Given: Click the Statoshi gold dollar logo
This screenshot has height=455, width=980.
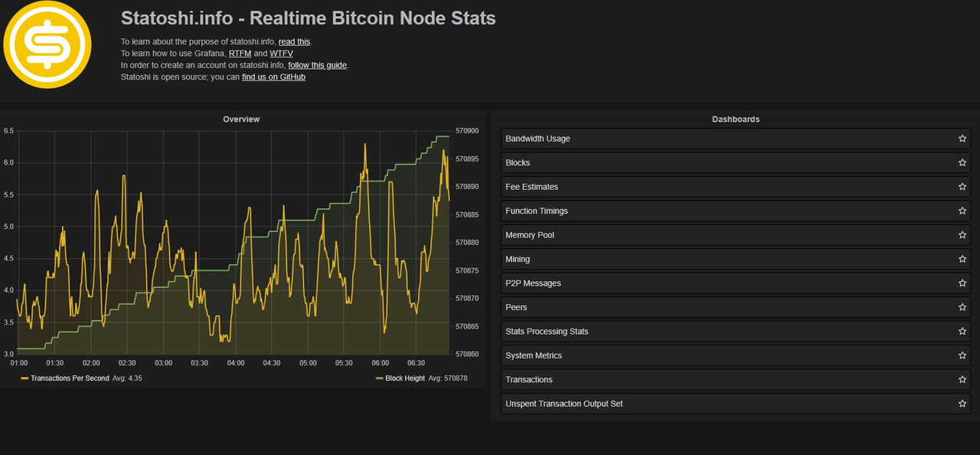Looking at the screenshot, I should [x=47, y=44].
